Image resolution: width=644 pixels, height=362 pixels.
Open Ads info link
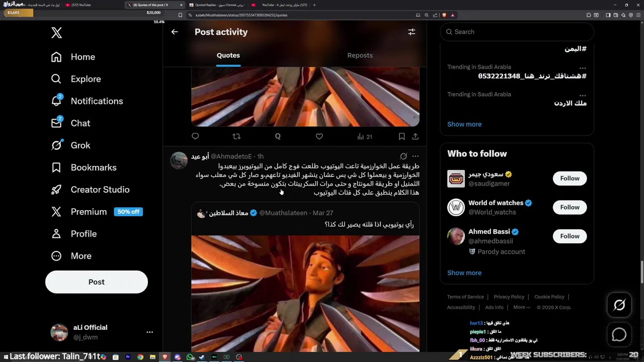(494, 307)
